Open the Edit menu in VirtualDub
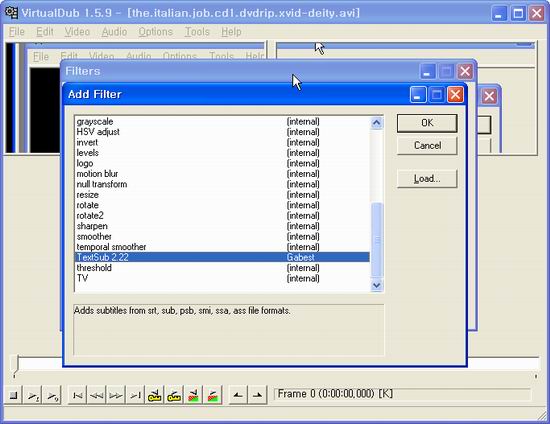The height and width of the screenshot is (424, 550). [45, 32]
